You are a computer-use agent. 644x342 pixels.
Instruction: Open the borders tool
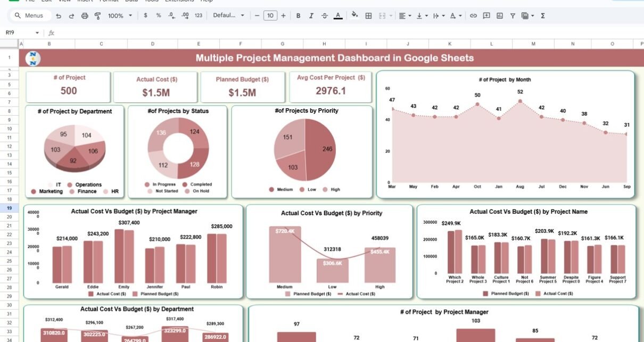coord(368,16)
